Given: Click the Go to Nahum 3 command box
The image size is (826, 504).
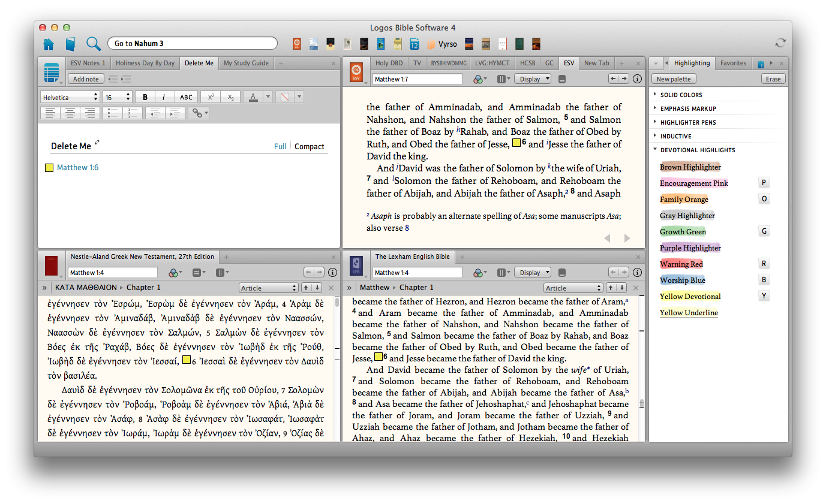Looking at the screenshot, I should [x=193, y=43].
